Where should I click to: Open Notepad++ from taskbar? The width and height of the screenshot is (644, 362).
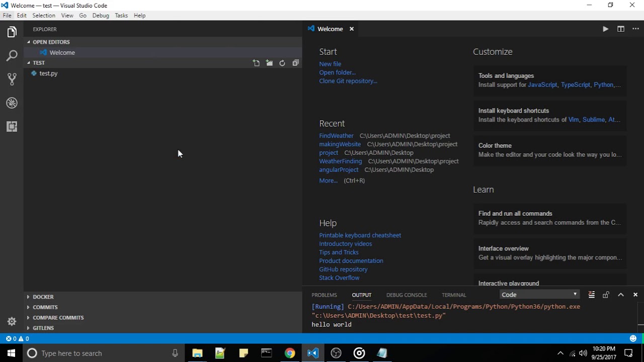(220, 353)
